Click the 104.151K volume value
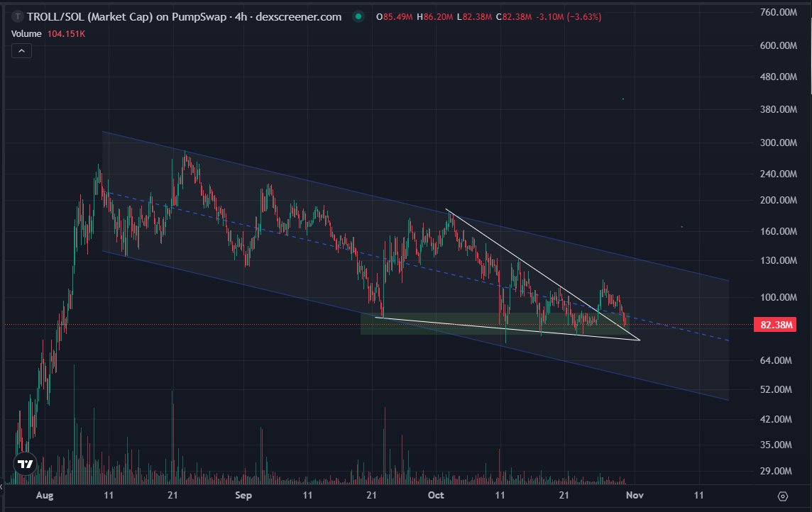 point(65,33)
